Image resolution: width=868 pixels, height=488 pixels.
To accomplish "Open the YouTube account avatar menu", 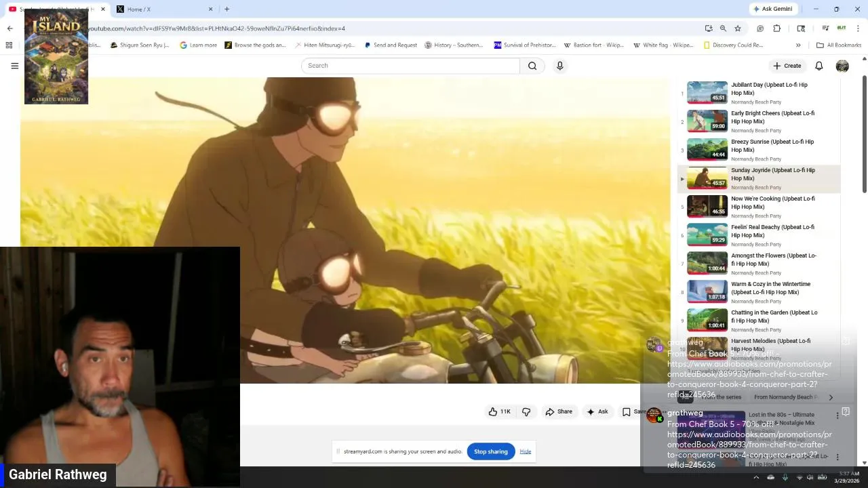I will tap(842, 66).
